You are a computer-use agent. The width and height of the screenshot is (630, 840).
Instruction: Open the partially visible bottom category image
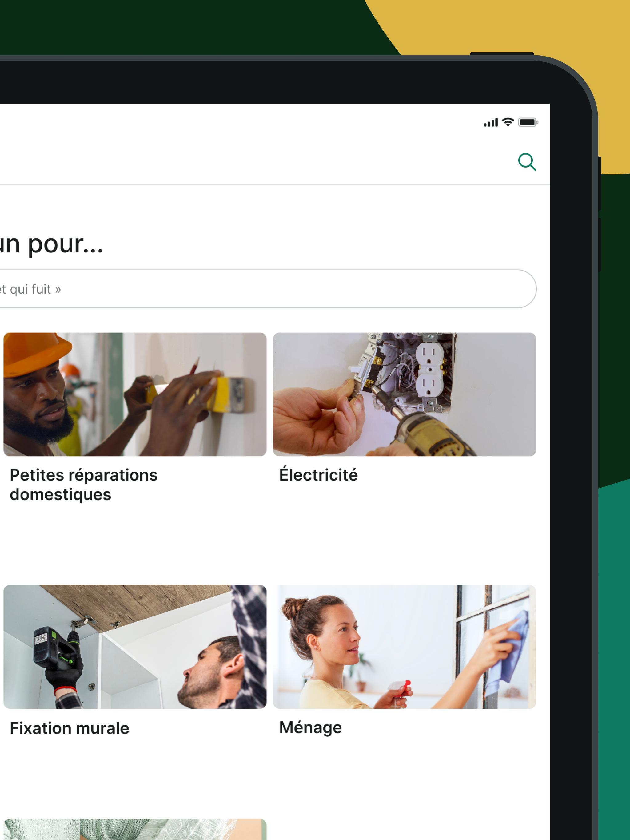tap(135, 829)
